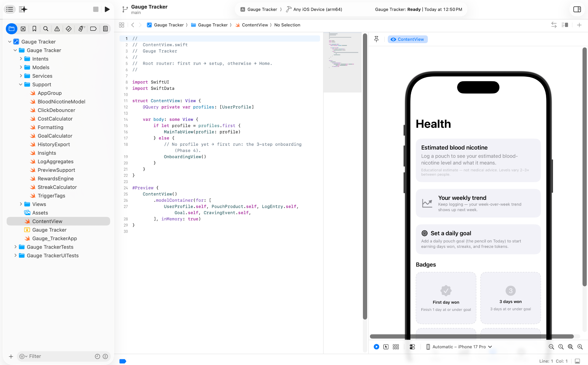
Task: Open ContentView breadcrumb in jump bar
Action: [251, 25]
